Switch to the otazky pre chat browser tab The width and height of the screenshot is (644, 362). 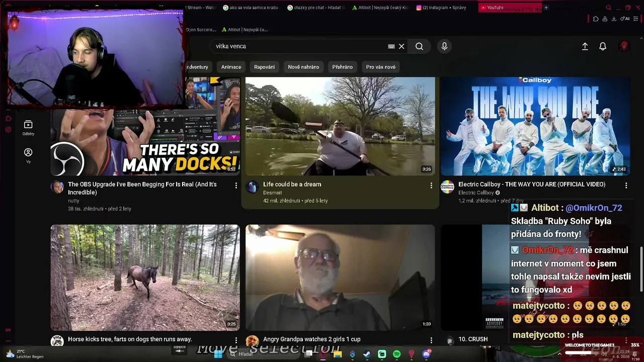316,8
